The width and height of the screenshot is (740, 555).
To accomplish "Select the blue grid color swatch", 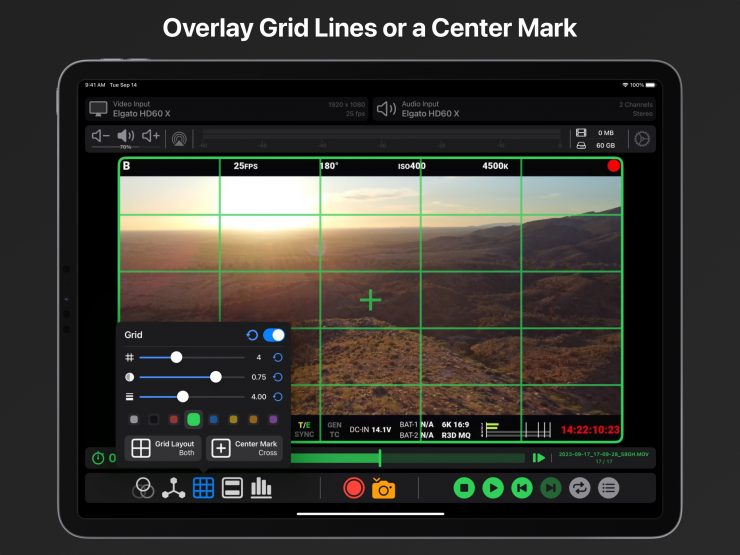I will tap(214, 419).
